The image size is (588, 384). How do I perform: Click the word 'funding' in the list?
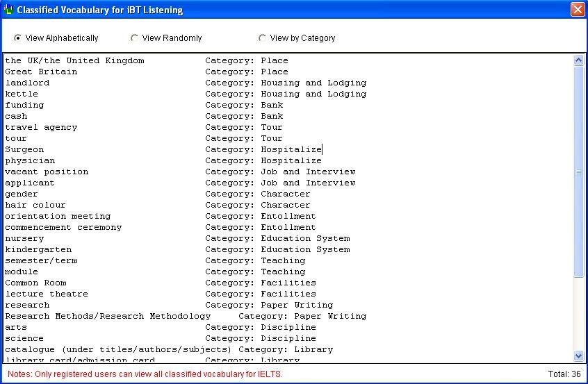pyautogui.click(x=24, y=106)
